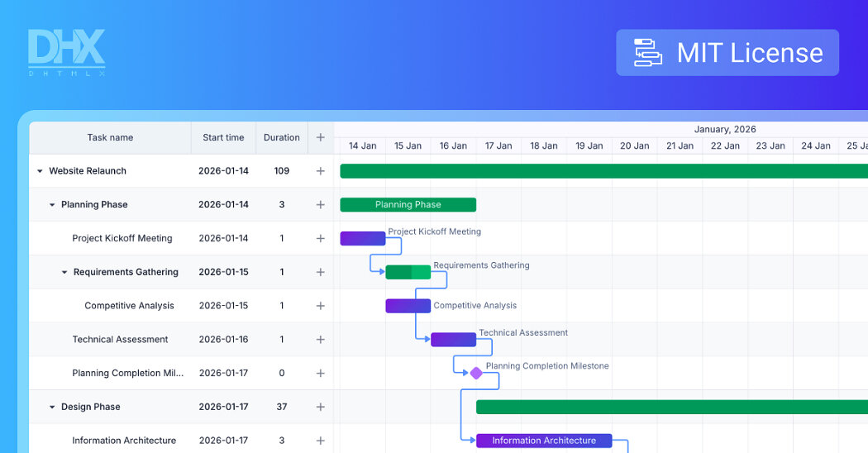Collapse the Design Phase tree node

pyautogui.click(x=52, y=407)
